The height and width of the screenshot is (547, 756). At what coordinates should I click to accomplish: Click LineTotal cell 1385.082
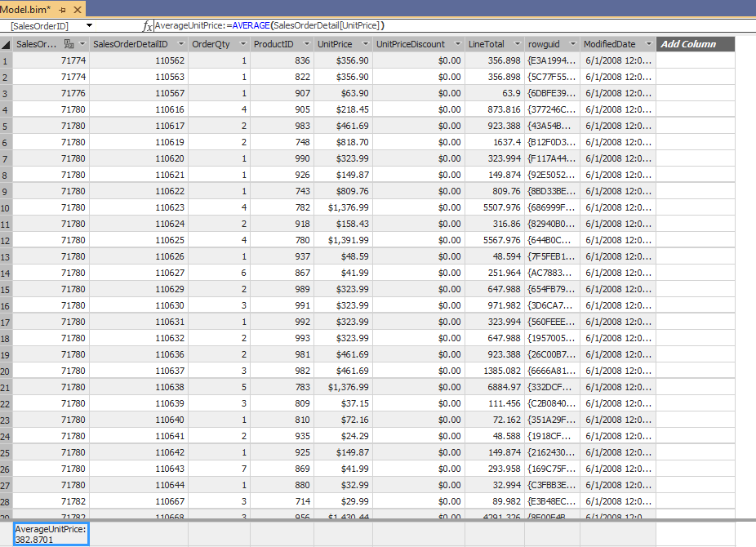(495, 371)
